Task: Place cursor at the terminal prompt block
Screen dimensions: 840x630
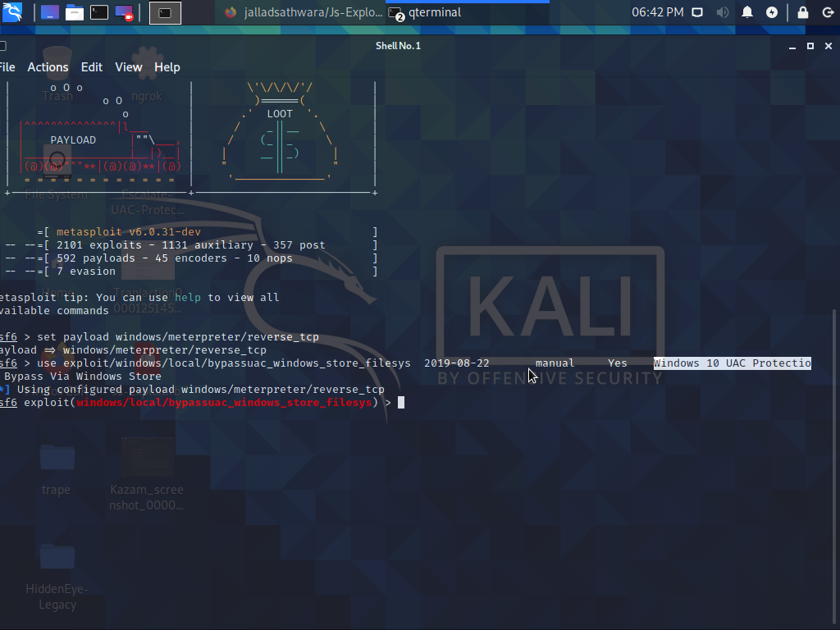Action: tap(401, 402)
